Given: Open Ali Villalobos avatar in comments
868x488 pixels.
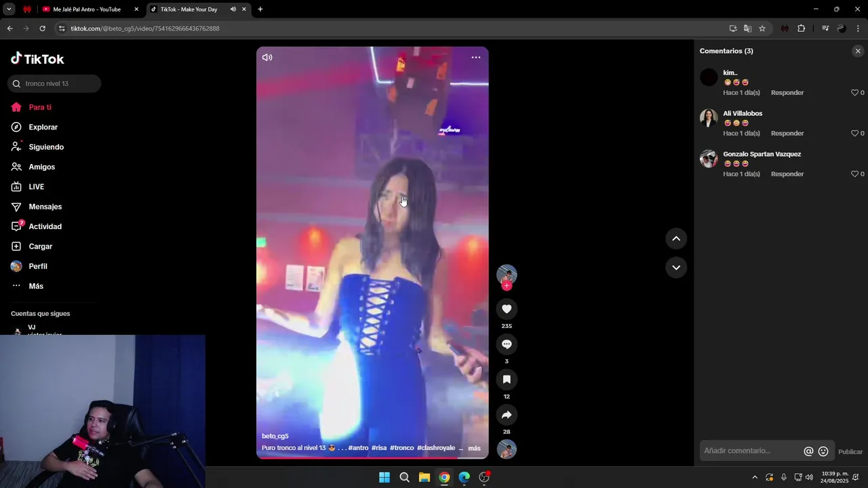Looking at the screenshot, I should tap(709, 118).
